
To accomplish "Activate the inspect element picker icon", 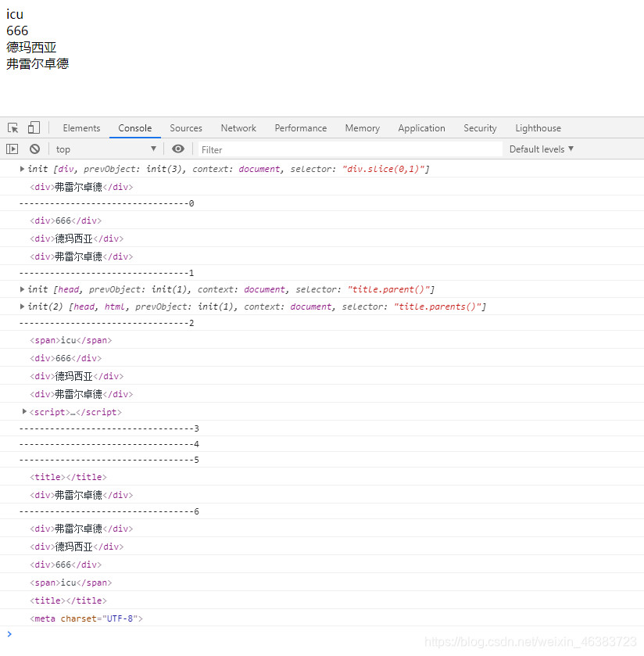I will [13, 128].
